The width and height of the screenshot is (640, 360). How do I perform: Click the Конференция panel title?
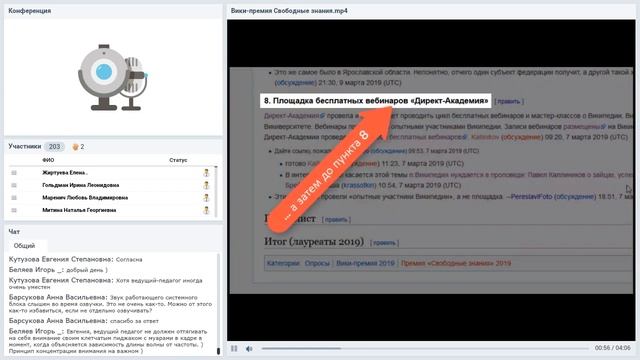click(30, 11)
